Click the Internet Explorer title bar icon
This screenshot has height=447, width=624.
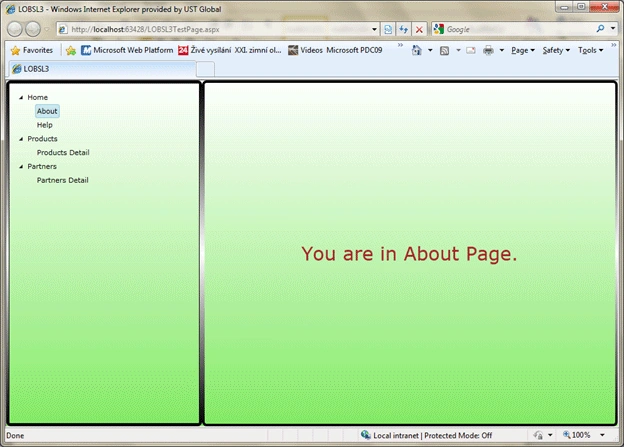(10, 9)
